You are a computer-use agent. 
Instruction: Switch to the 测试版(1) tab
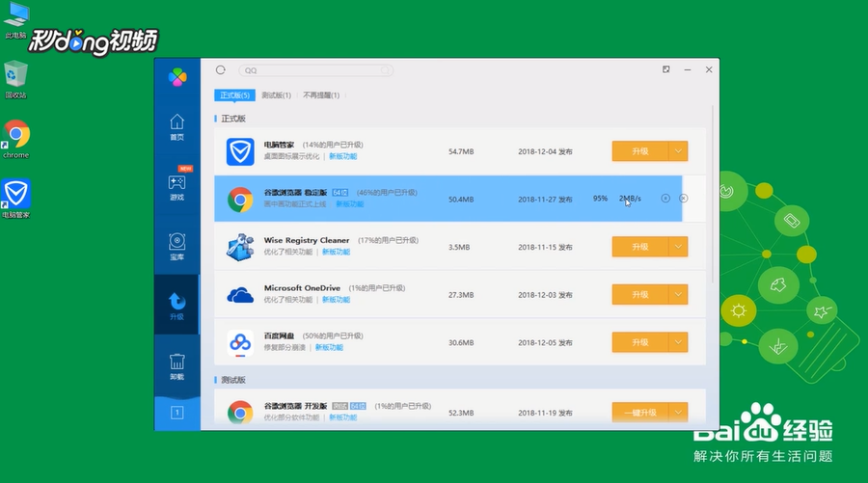pos(276,95)
